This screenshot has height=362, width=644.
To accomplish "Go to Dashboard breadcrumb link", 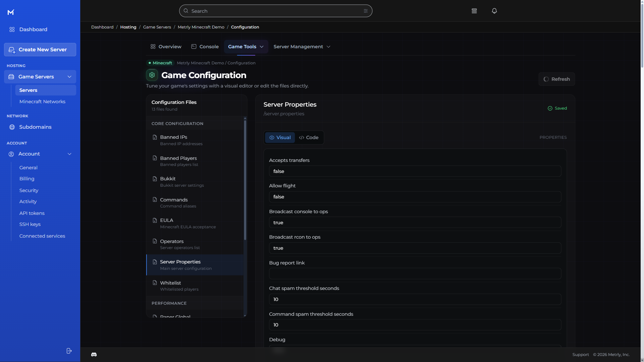I will point(102,27).
